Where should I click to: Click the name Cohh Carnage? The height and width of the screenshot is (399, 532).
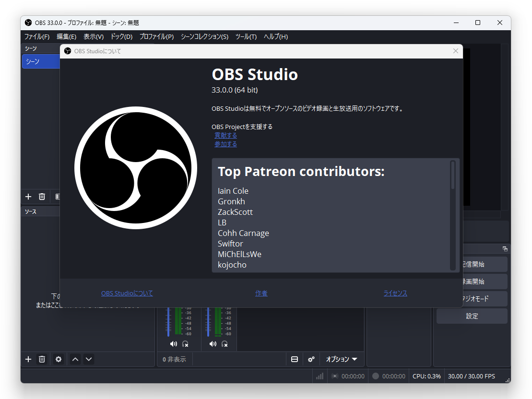(243, 233)
